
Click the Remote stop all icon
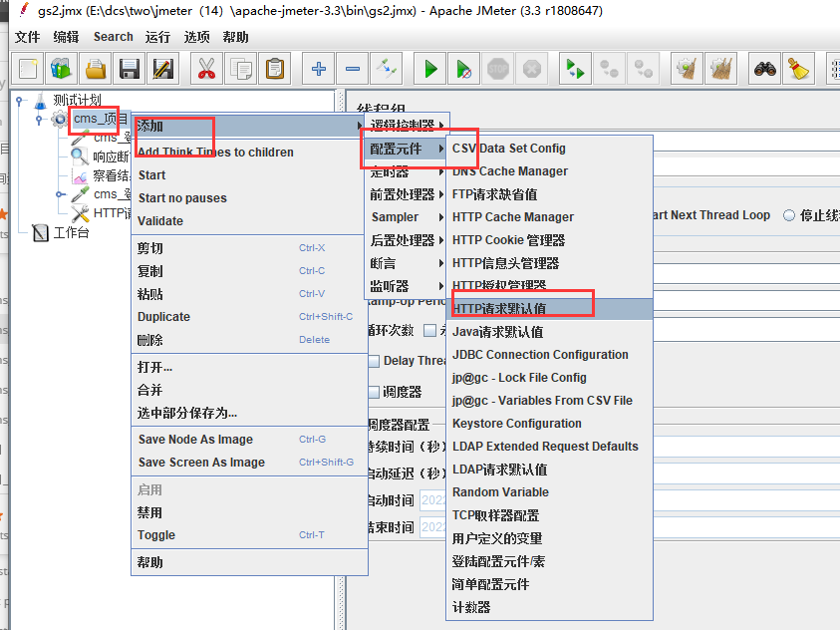609,69
